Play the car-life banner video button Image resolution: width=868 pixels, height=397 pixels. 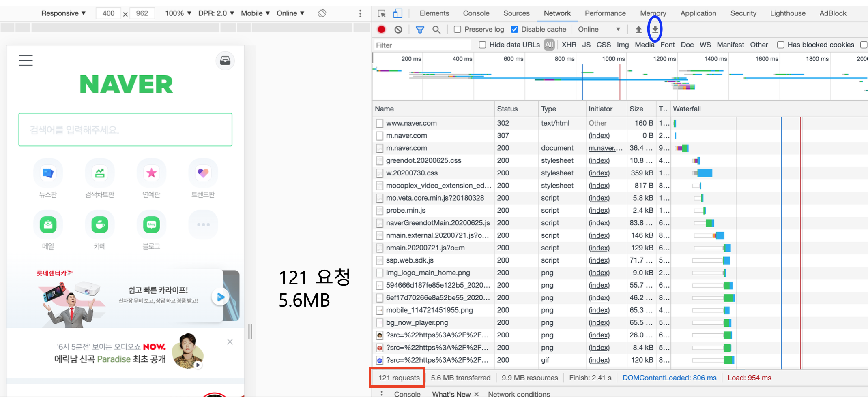[x=220, y=297]
